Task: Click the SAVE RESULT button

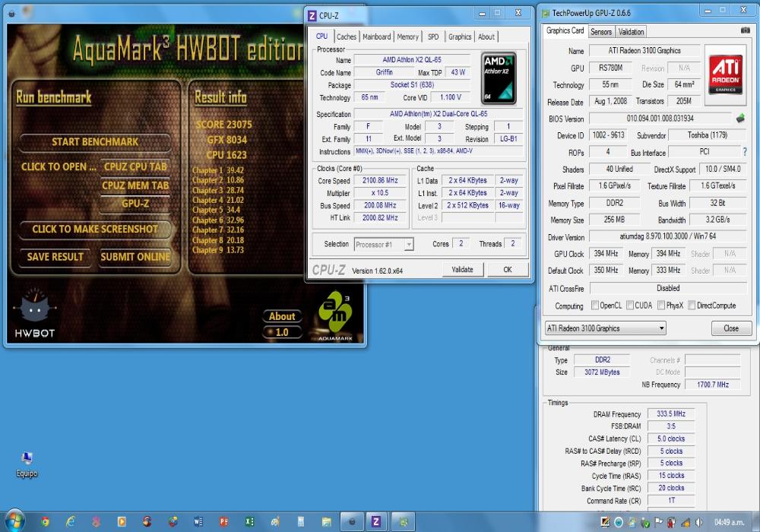Action: coord(55,257)
